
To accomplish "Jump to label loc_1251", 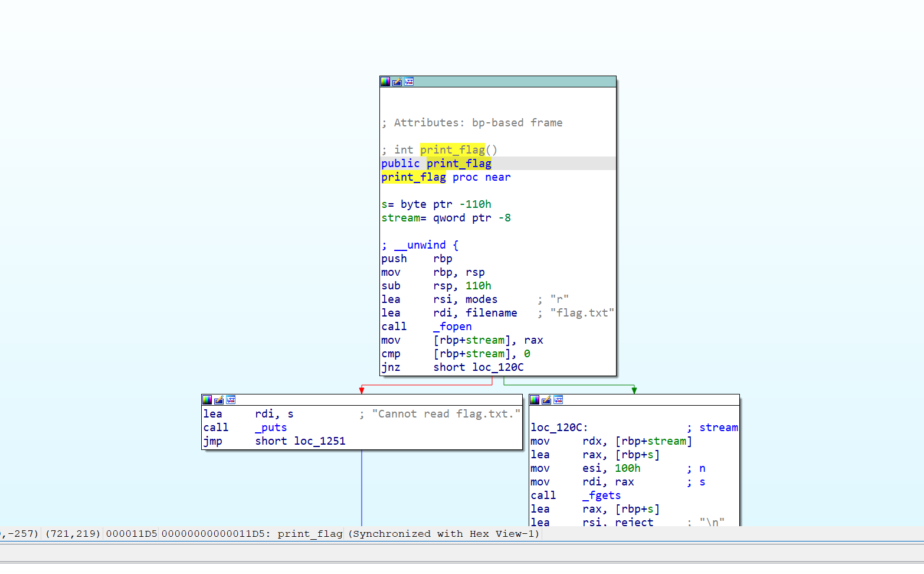I will point(321,441).
